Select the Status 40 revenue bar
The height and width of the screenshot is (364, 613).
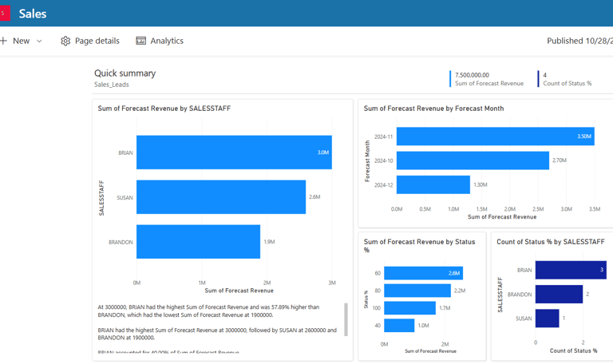click(399, 326)
